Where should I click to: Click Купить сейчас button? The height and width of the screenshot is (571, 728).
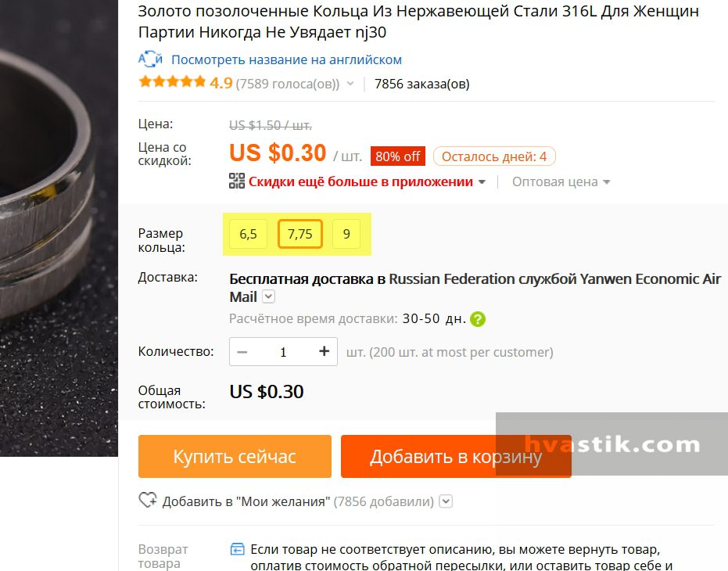235,456
